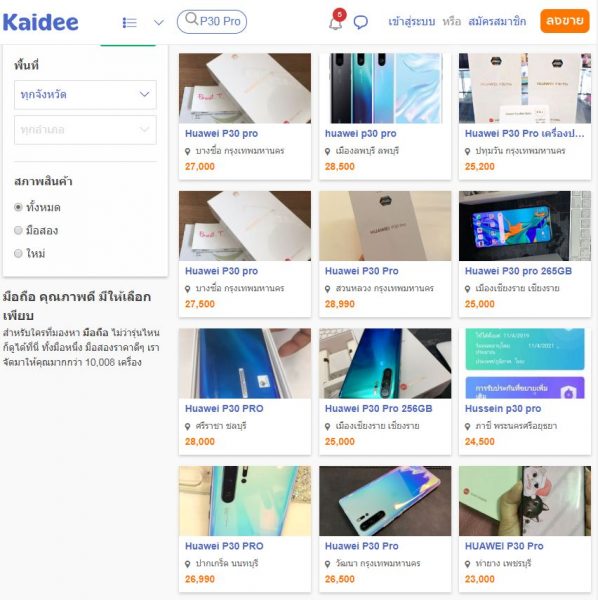
Task: Click location pin of HUAWEI P30 Pro 23,000
Action: (467, 564)
